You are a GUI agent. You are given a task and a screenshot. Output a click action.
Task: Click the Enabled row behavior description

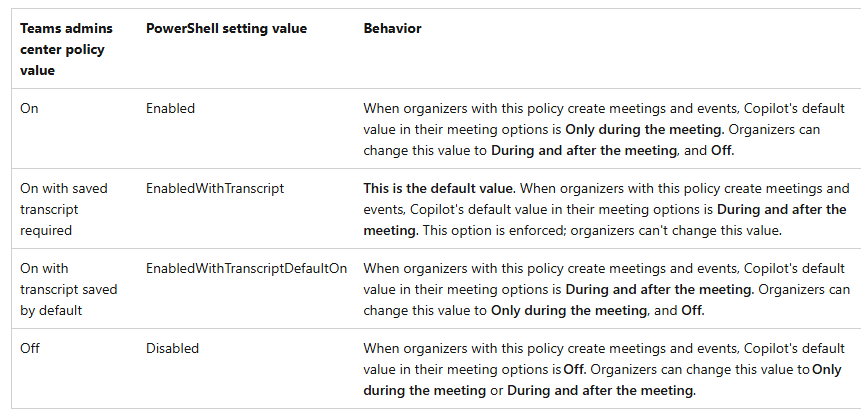[x=604, y=130]
